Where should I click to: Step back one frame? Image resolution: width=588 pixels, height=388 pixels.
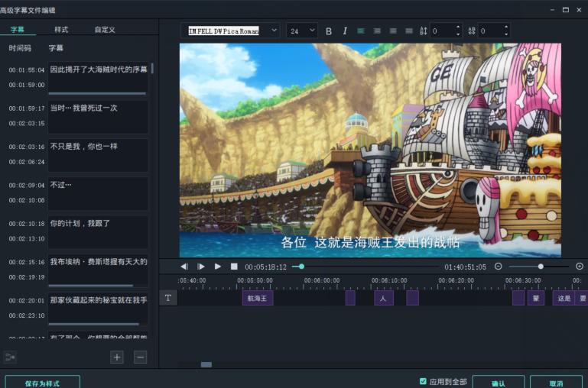pos(184,267)
